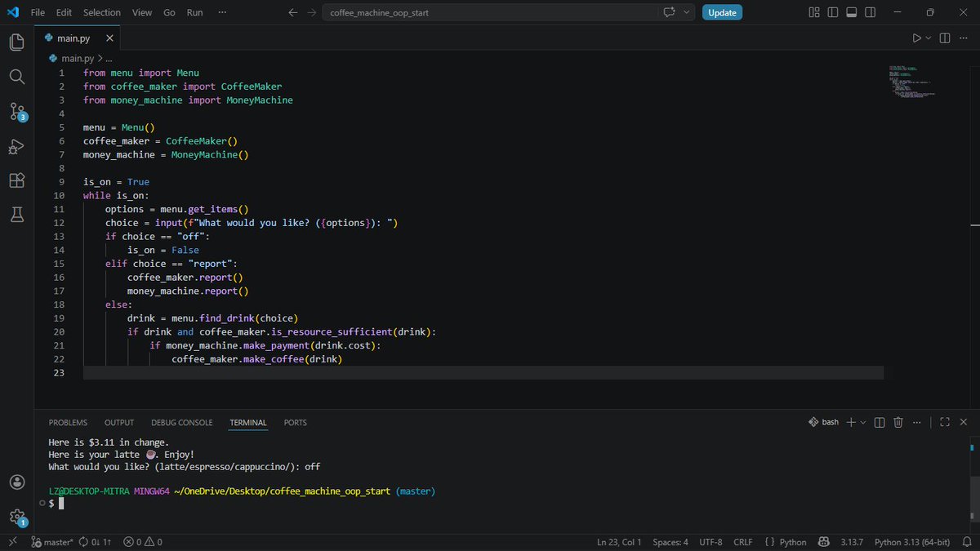Run Python file with play icon

pos(916,38)
